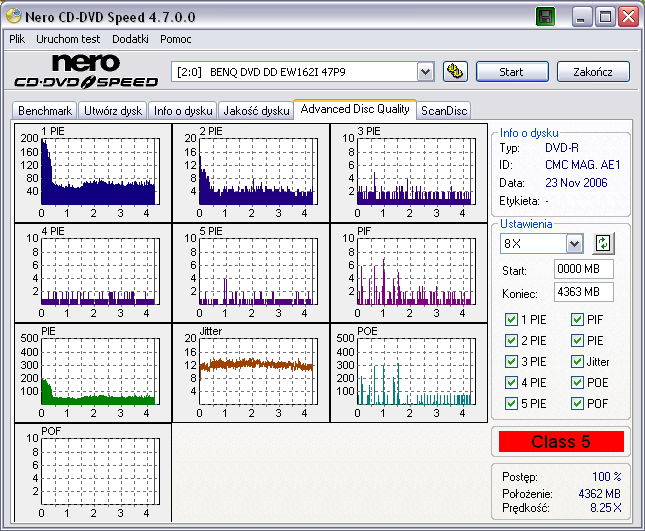Uncheck the 4 PIE checkbox
Viewport: 645px width, 531px height.
(511, 383)
